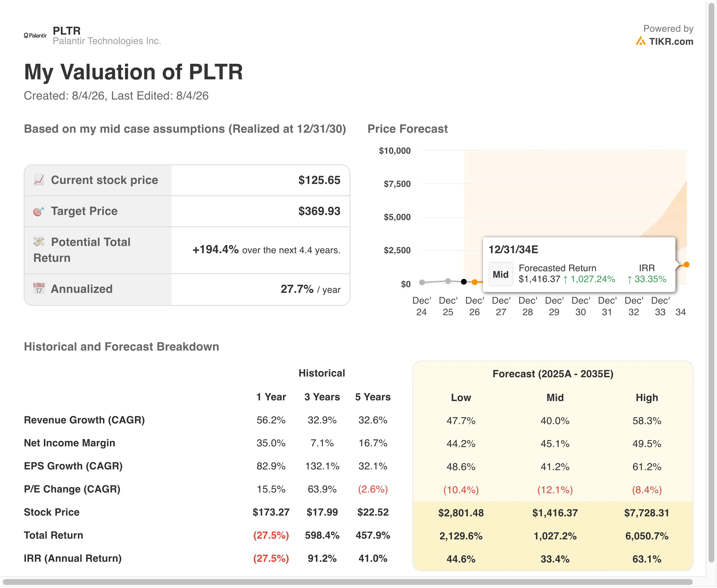Select the High forecast column header
This screenshot has height=588, width=717.
(x=647, y=397)
